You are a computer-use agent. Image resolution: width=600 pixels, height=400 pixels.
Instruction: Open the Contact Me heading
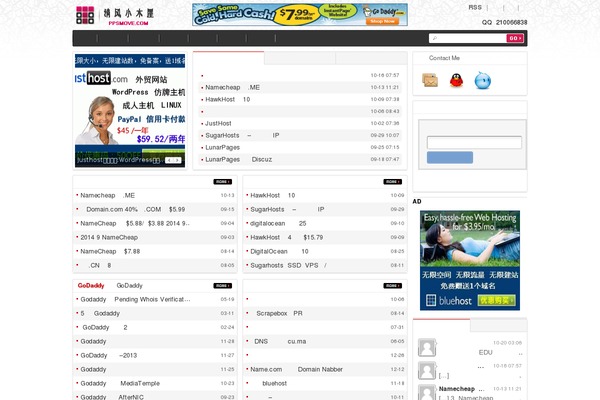coord(444,58)
